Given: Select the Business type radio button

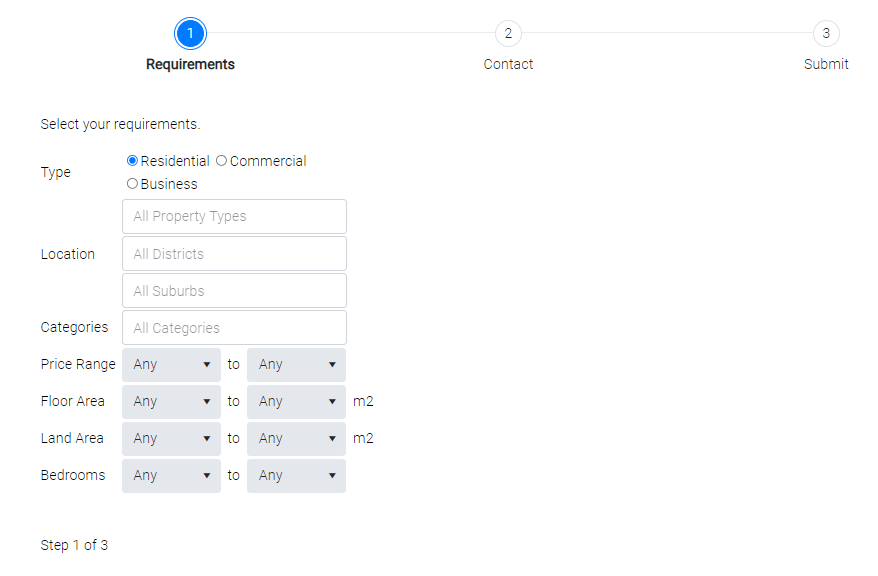Looking at the screenshot, I should (132, 184).
